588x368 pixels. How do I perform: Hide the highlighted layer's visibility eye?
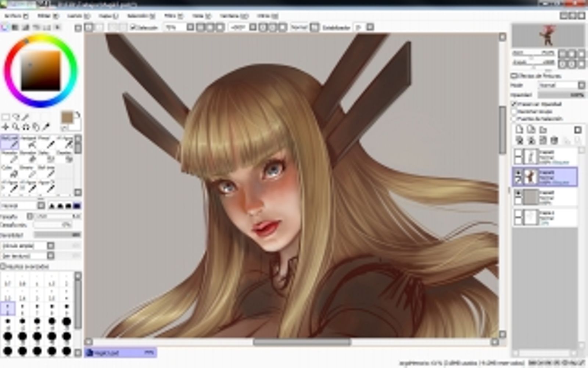point(518,173)
